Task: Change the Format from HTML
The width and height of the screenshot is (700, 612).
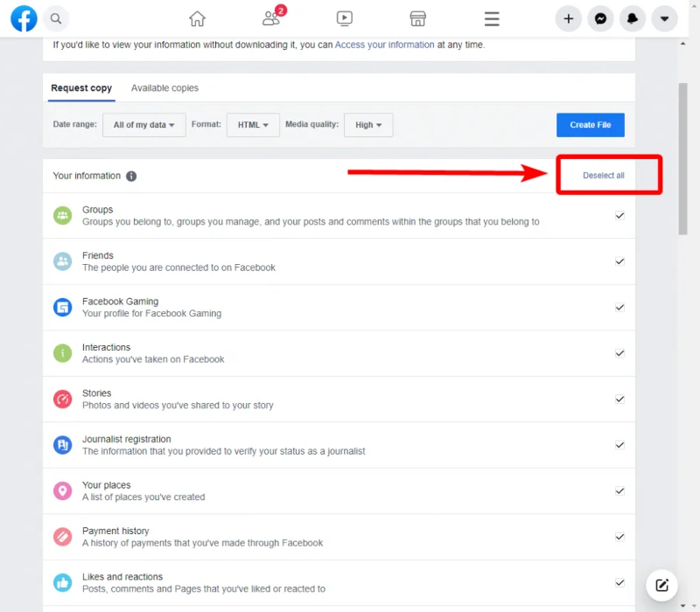Action: [x=252, y=125]
